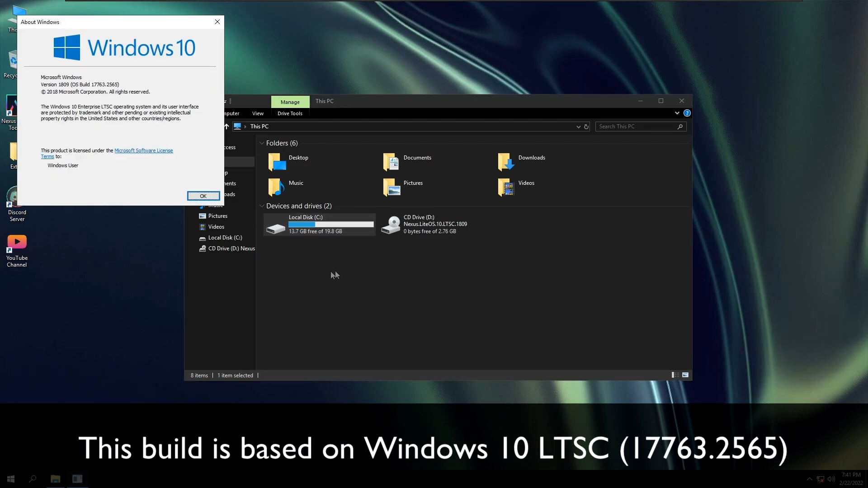Open the Videos folder icon in main pane
868x488 pixels.
(x=506, y=187)
